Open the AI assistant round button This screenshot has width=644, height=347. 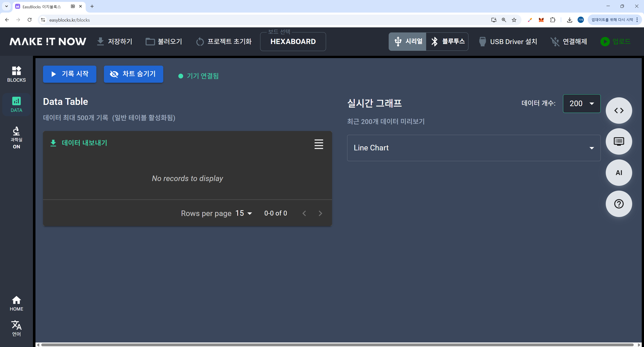pos(619,173)
